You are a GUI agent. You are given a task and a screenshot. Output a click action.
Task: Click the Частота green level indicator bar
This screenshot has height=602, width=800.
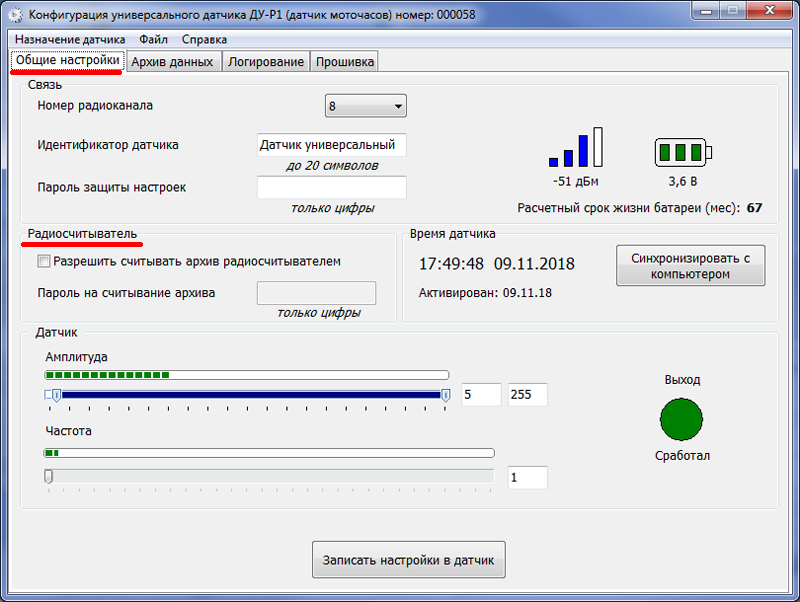tap(269, 453)
